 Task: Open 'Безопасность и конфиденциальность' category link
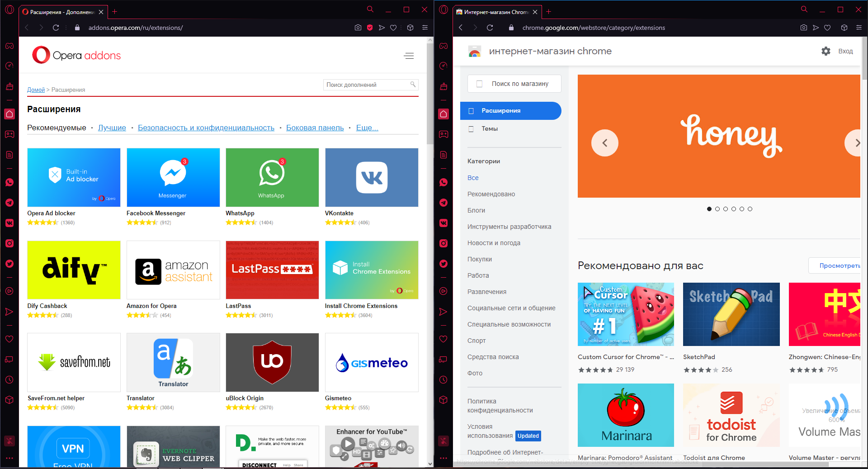click(x=206, y=128)
